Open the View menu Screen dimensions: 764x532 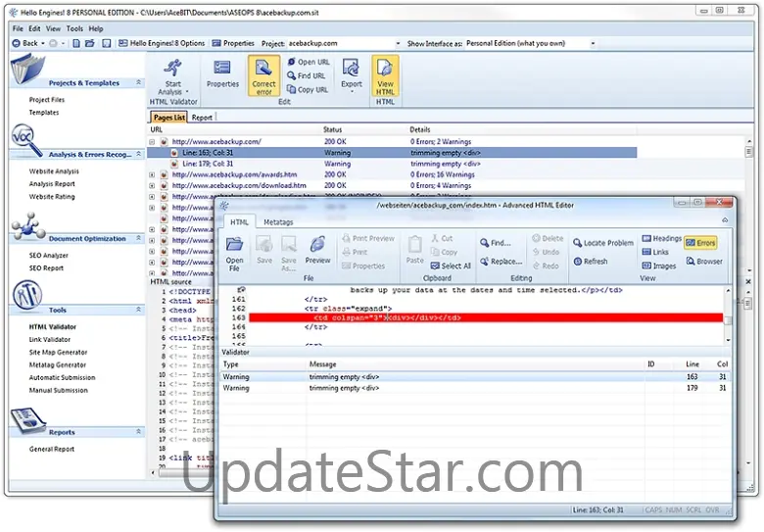point(53,28)
